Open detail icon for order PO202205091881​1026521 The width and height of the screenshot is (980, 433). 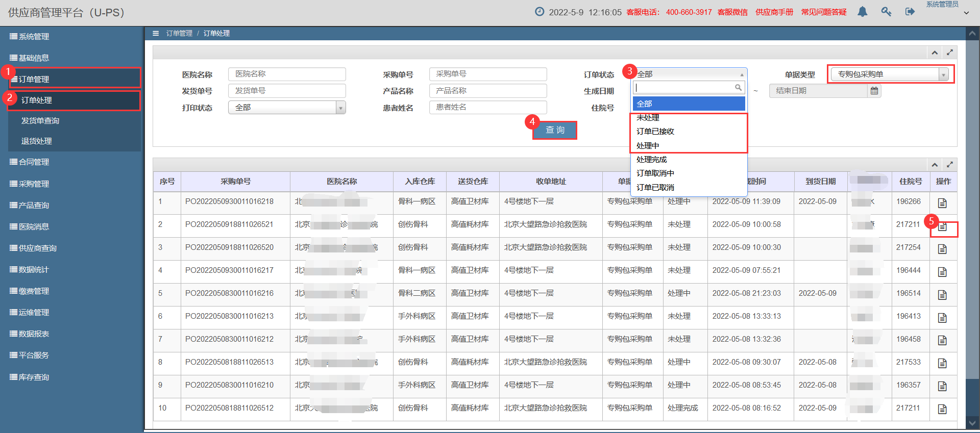click(x=942, y=226)
